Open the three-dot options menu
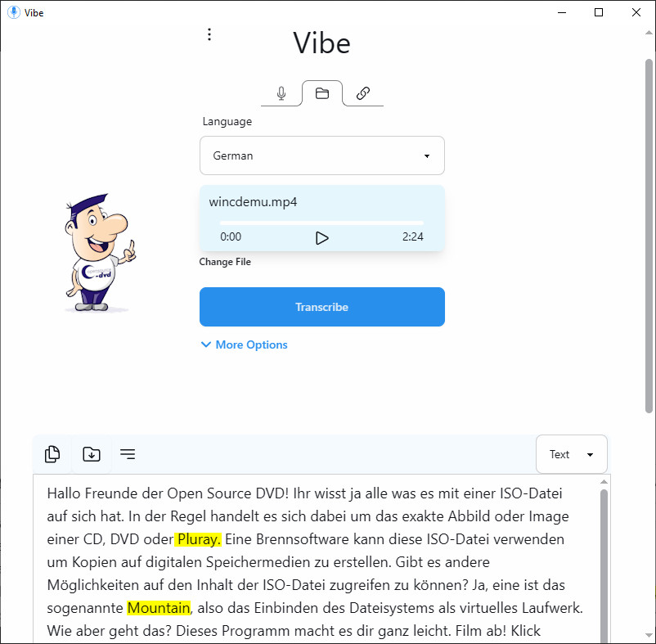The width and height of the screenshot is (656, 644). [x=209, y=34]
